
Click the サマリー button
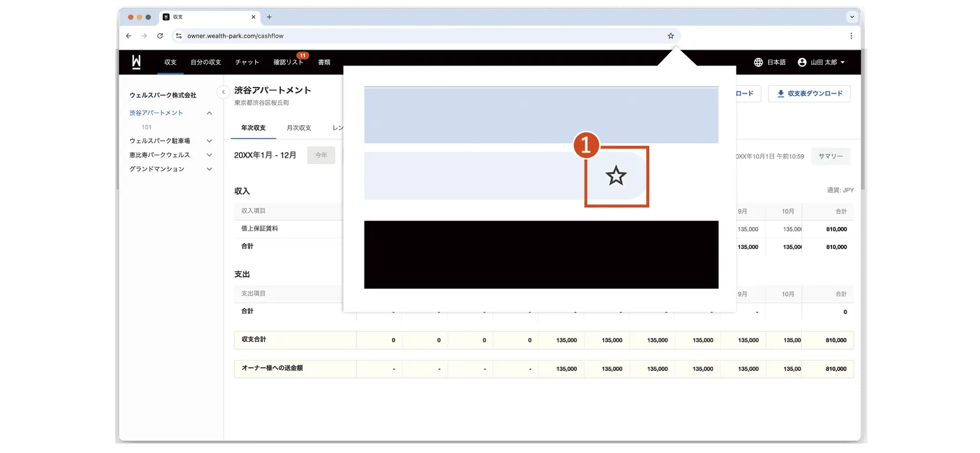pos(831,156)
